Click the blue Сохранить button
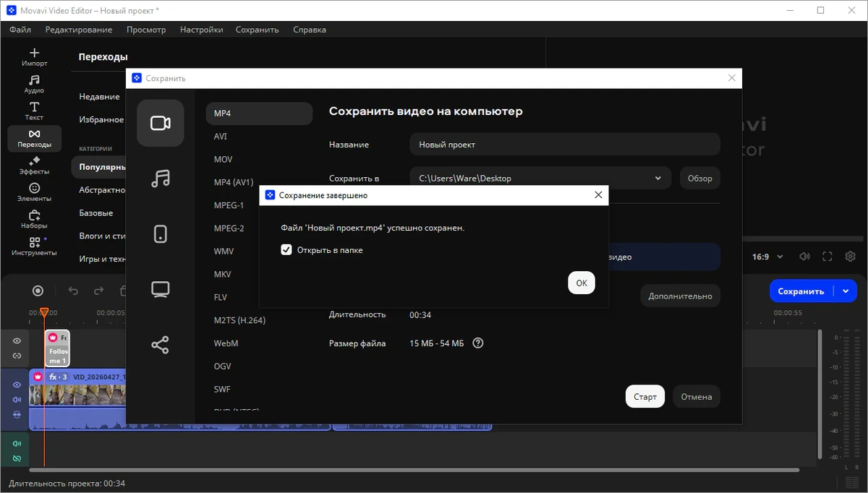Image resolution: width=868 pixels, height=493 pixels. (801, 291)
